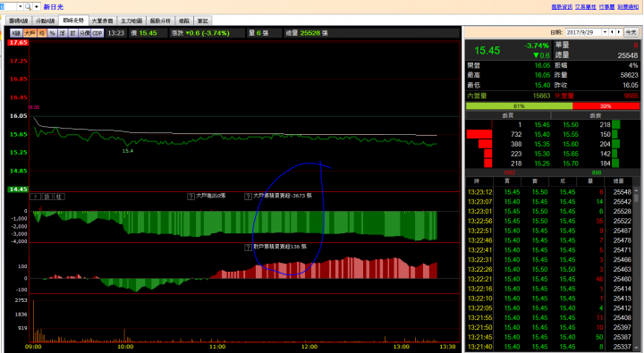Click the 14.45 lower limit price label

point(19,189)
